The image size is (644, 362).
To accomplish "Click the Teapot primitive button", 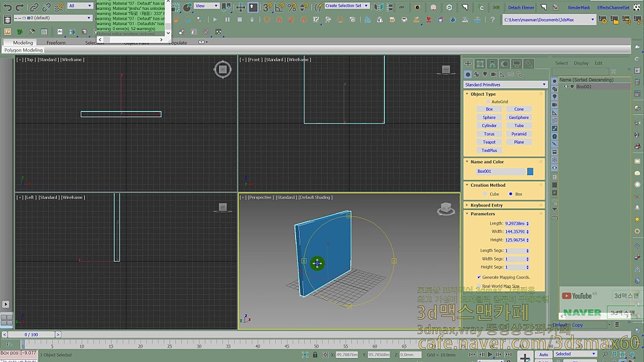I will 489,142.
